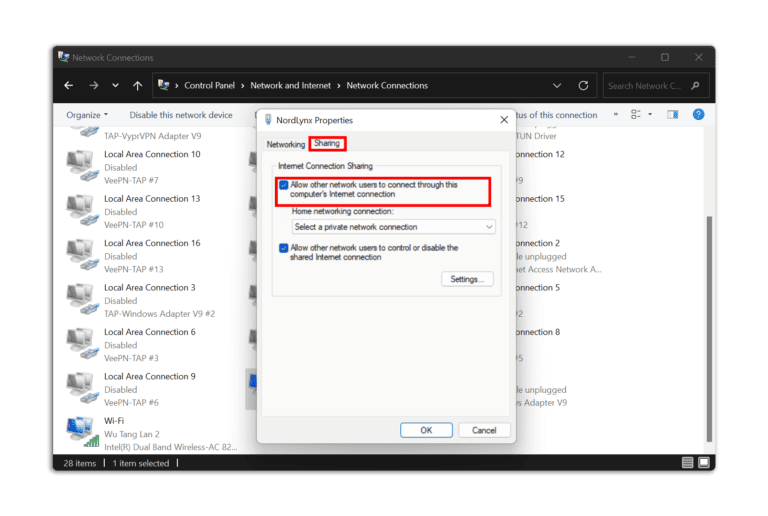
Task: Go back with the left arrow
Action: [x=69, y=86]
